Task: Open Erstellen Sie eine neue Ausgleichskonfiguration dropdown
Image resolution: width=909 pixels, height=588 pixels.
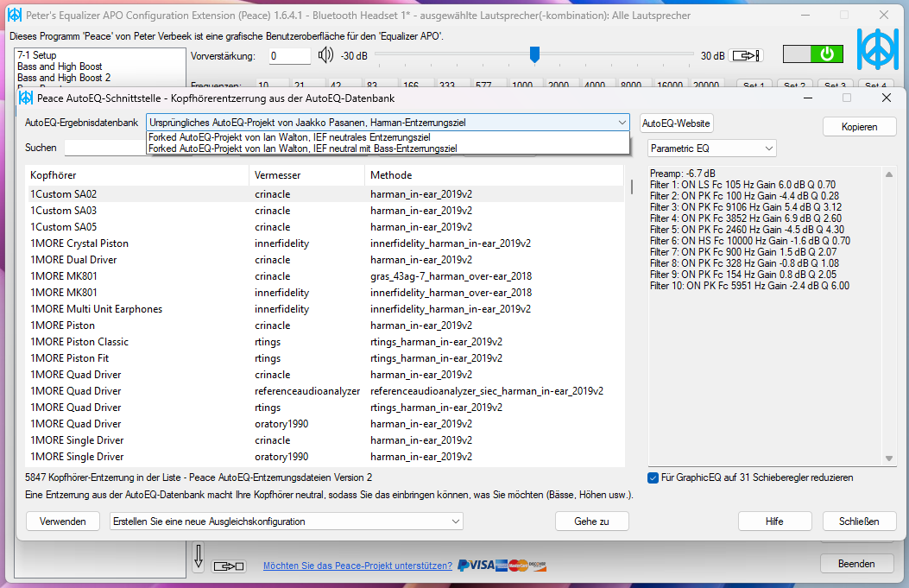Action: [287, 522]
